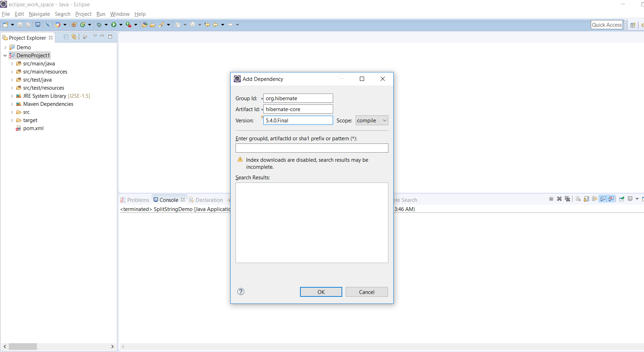The width and height of the screenshot is (644, 352).
Task: Click the green Run button icon
Action: click(x=114, y=25)
